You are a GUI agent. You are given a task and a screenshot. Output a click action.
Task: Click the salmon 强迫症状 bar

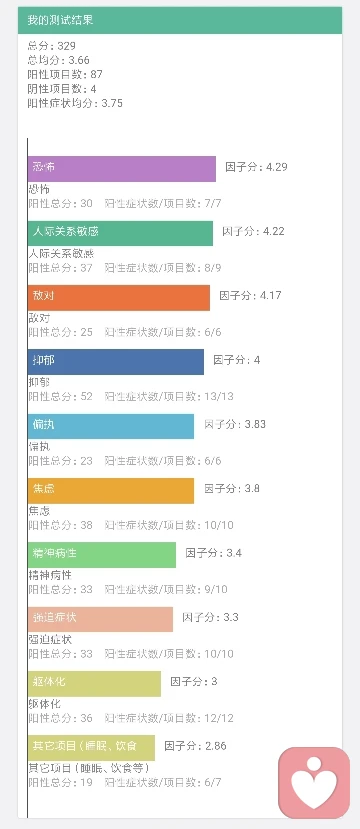[100, 619]
